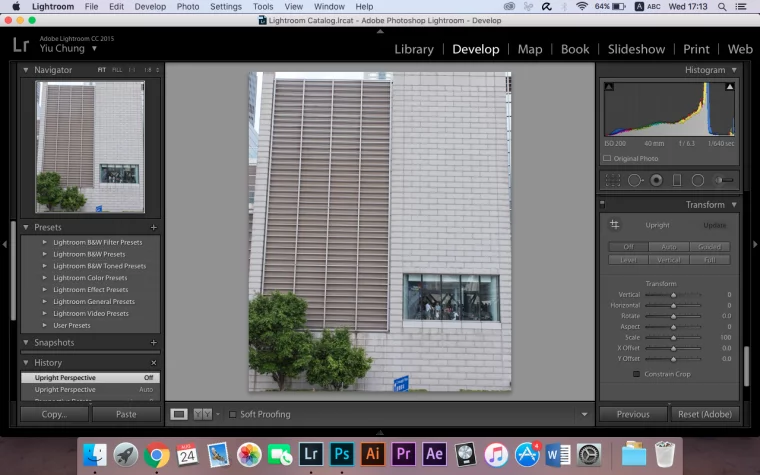This screenshot has height=475, width=760.
Task: Click the Reset (Adobe) button
Action: 705,414
